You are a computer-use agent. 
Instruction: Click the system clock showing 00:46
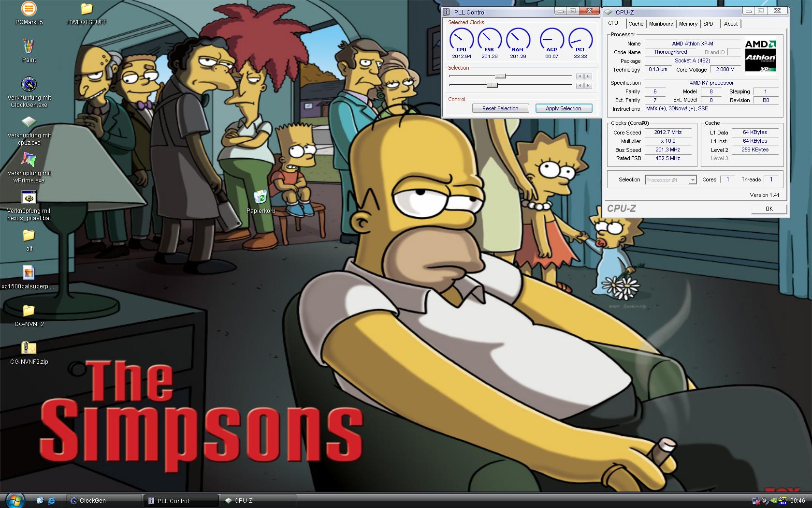[797, 501]
